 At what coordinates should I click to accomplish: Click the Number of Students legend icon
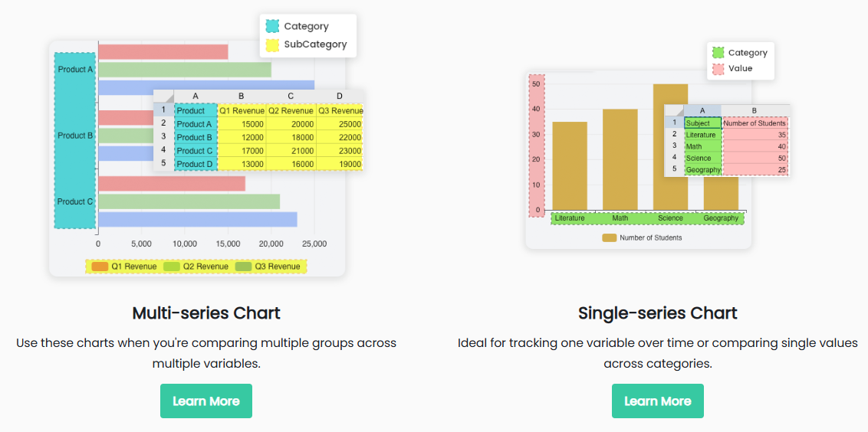tap(609, 237)
